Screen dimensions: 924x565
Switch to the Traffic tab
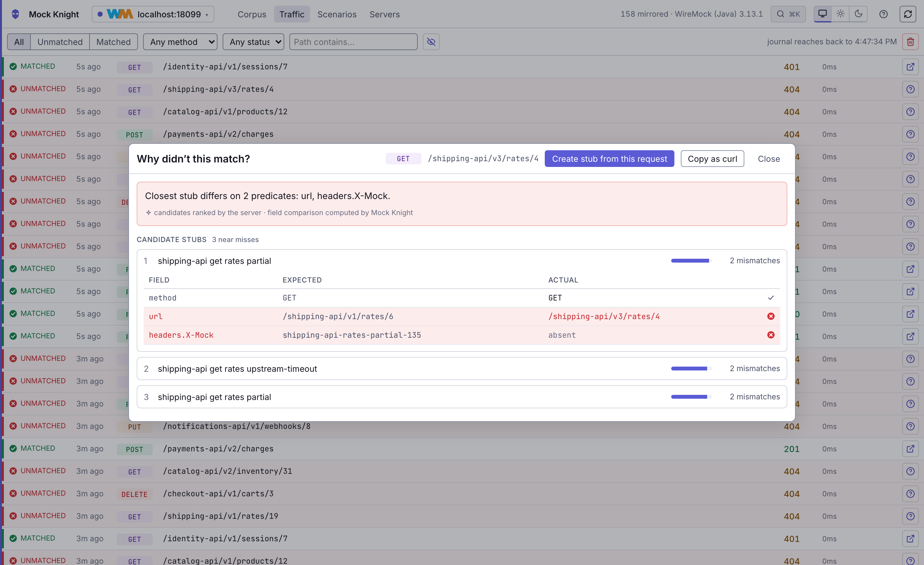click(x=291, y=14)
